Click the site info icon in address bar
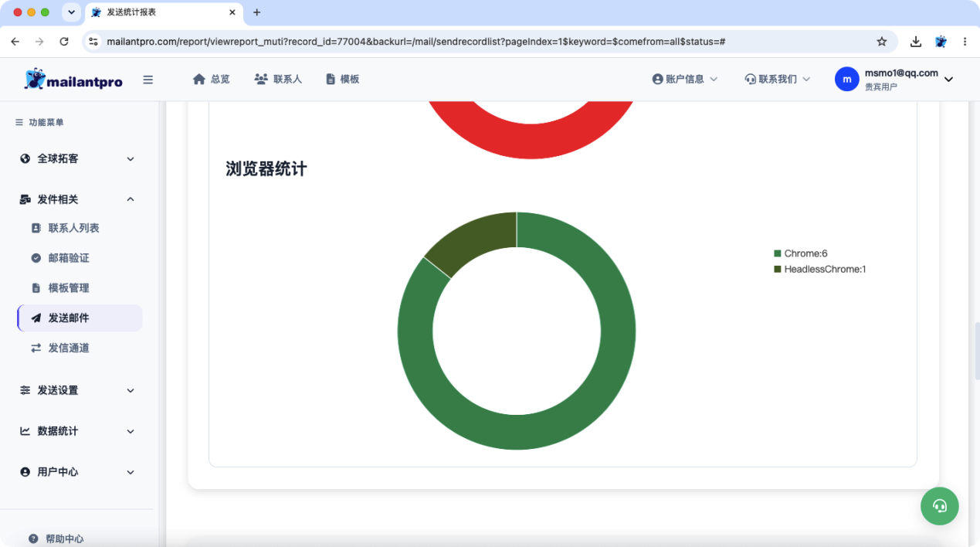This screenshot has width=980, height=547. pos(93,42)
